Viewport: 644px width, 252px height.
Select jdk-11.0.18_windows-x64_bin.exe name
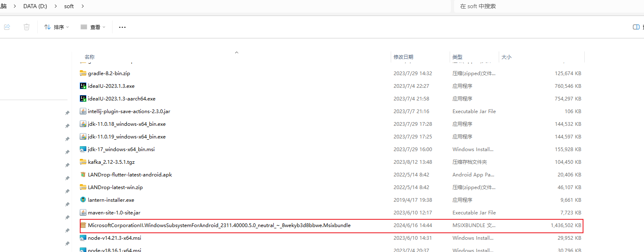(127, 124)
